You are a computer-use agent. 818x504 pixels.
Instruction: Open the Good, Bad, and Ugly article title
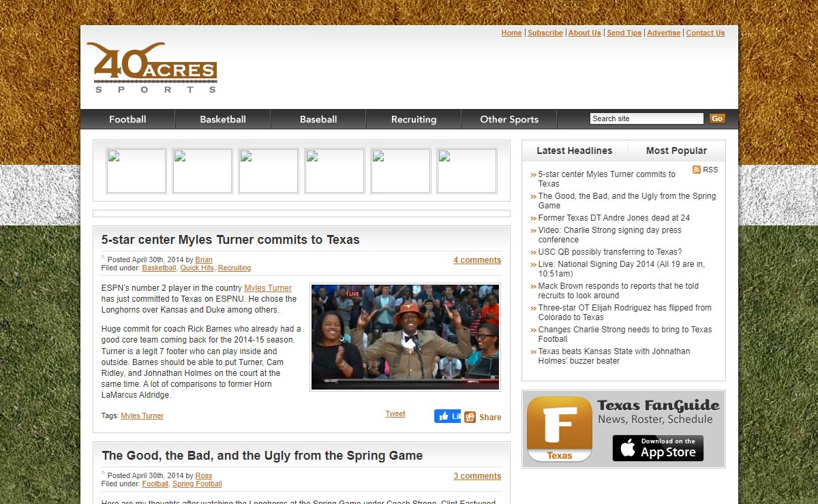point(262,456)
